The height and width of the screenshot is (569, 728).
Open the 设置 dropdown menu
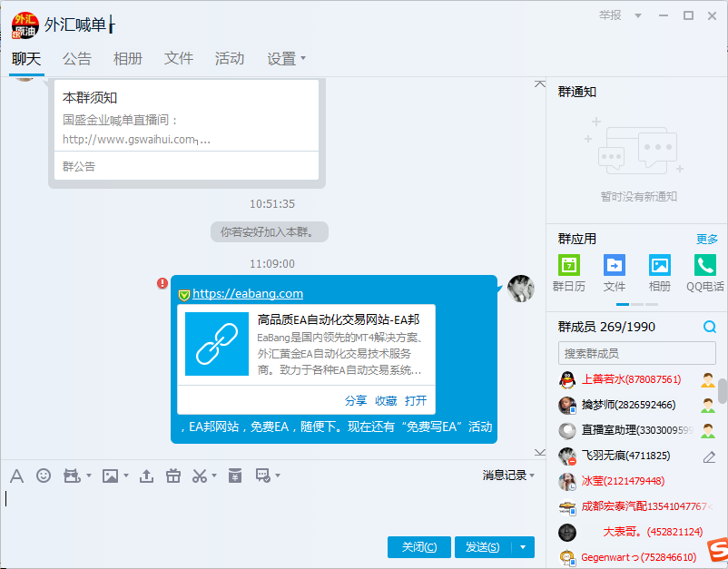click(287, 58)
